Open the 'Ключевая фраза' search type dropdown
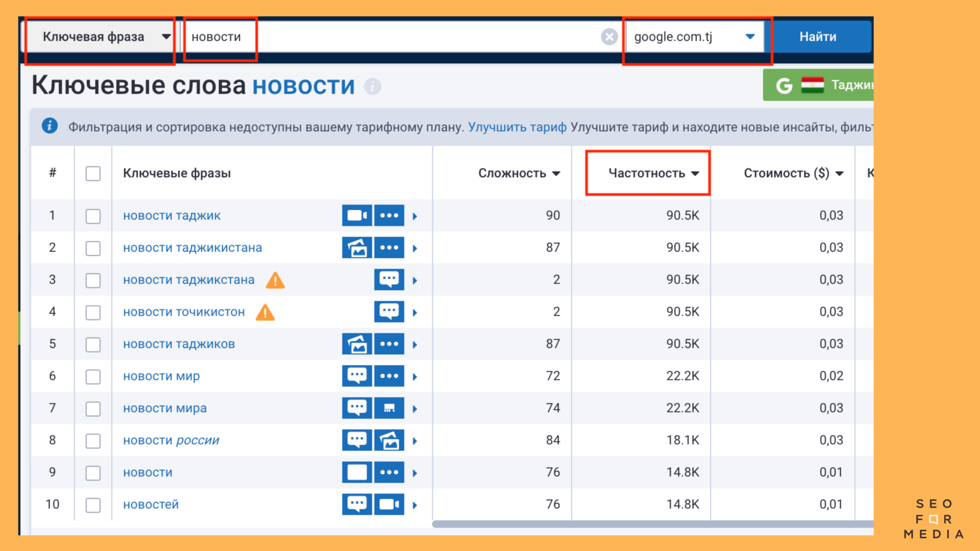This screenshot has height=551, width=980. coord(100,37)
